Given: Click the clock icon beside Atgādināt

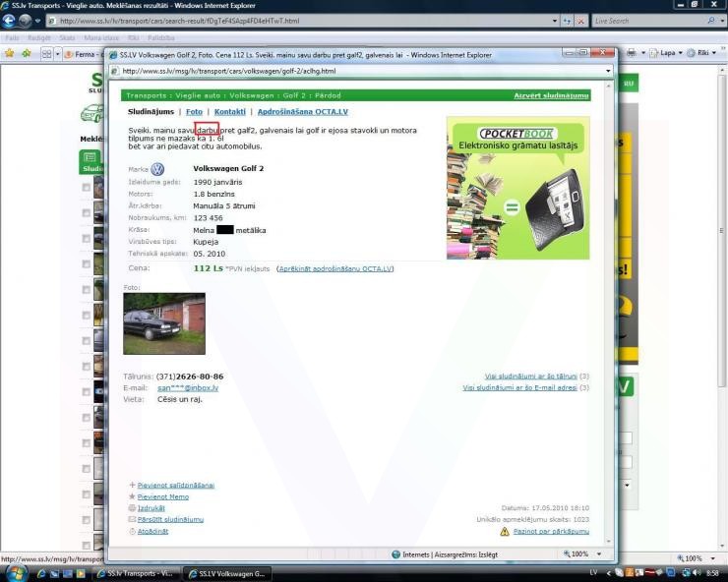Looking at the screenshot, I should click(132, 531).
